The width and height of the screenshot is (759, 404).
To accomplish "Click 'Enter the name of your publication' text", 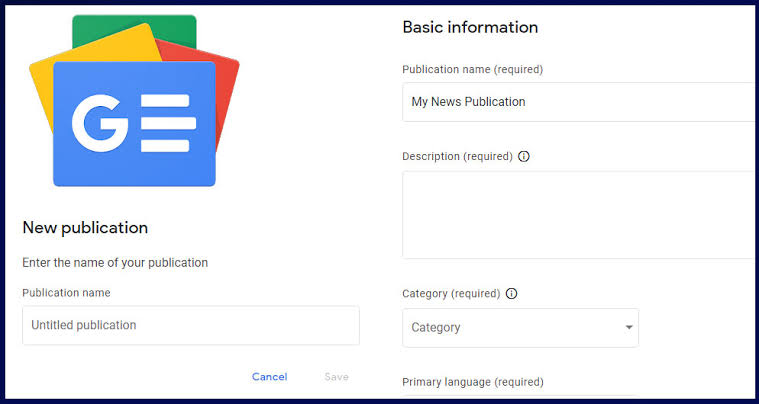I will coord(115,263).
